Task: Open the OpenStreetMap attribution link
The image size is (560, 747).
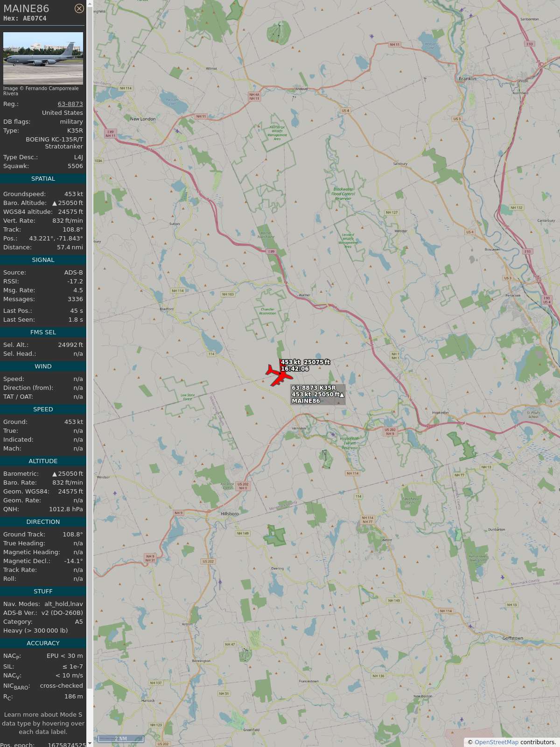Action: (497, 742)
